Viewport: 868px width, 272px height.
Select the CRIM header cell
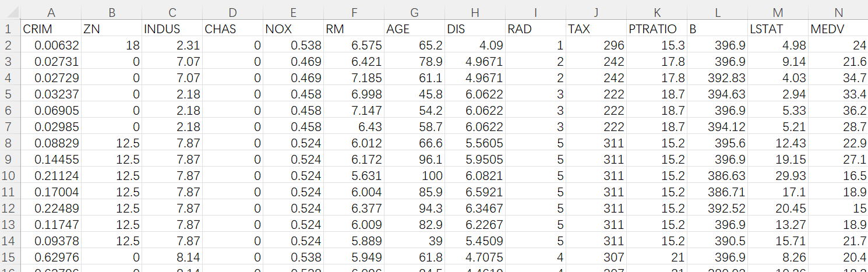click(x=51, y=29)
